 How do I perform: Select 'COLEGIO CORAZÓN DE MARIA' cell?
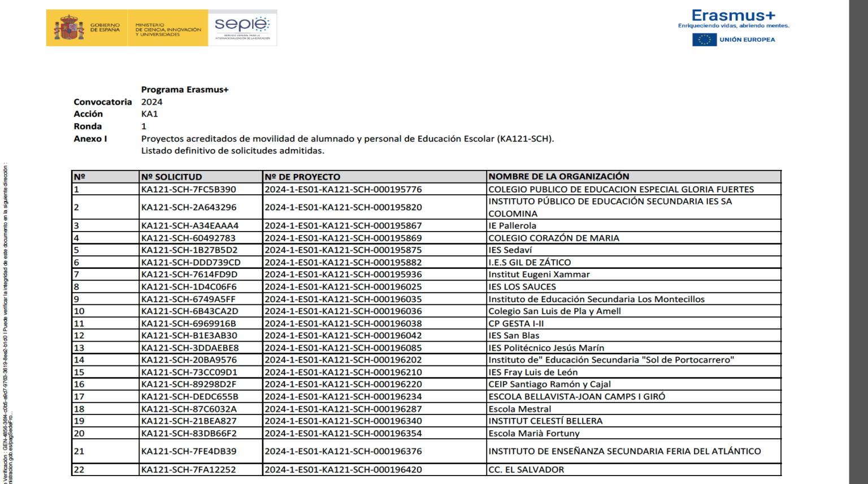553,238
